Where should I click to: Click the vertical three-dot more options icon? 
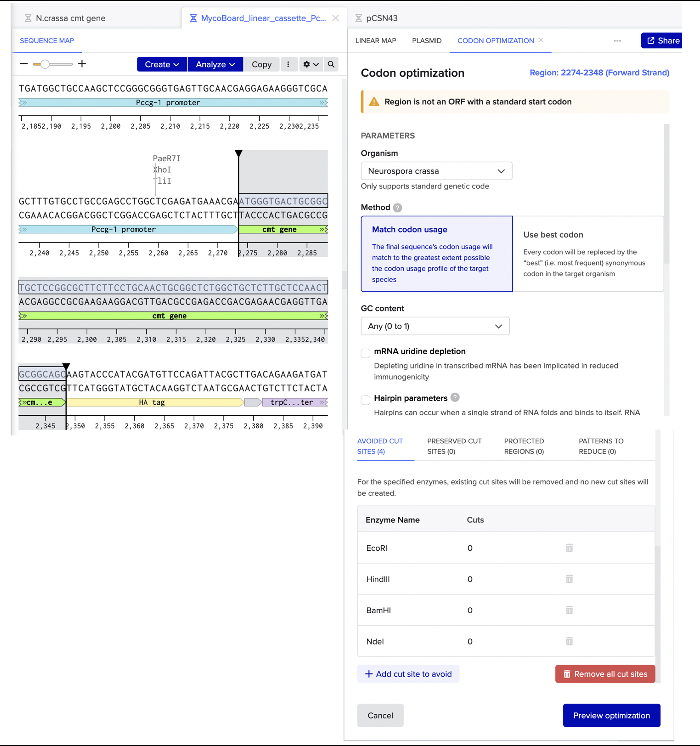pos(288,64)
